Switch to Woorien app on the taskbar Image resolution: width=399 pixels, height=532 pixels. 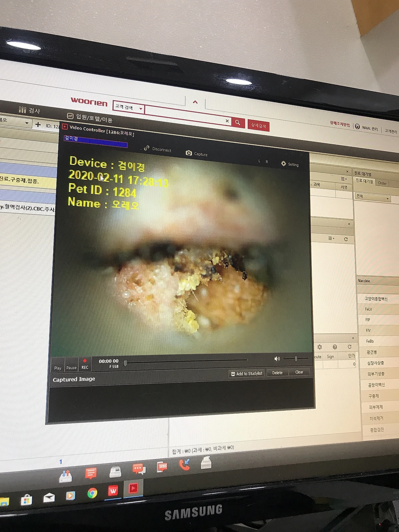click(113, 491)
